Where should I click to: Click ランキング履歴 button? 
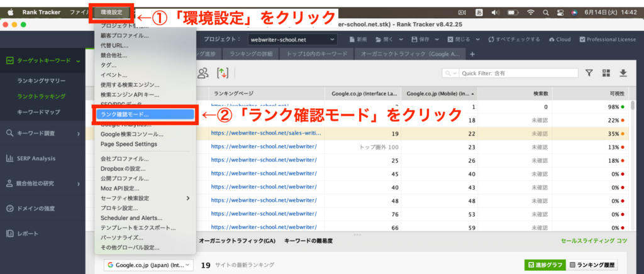point(592,265)
